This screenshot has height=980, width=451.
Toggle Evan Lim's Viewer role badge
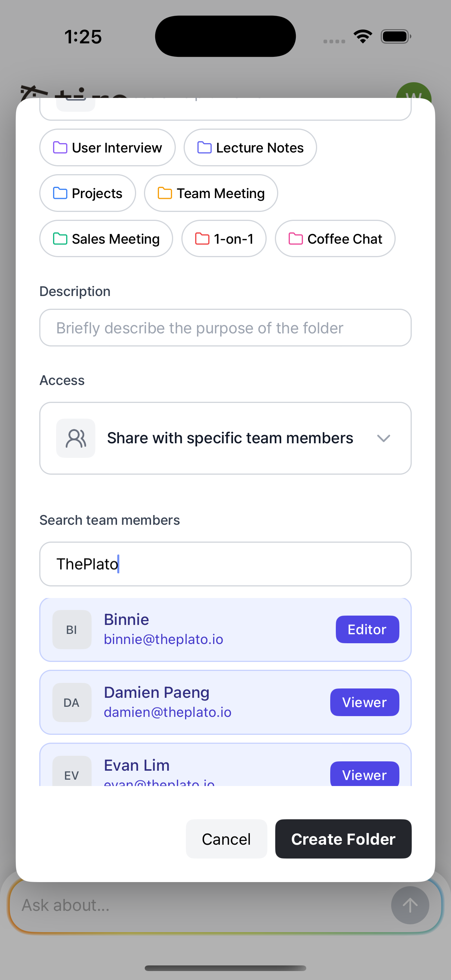pyautogui.click(x=364, y=774)
